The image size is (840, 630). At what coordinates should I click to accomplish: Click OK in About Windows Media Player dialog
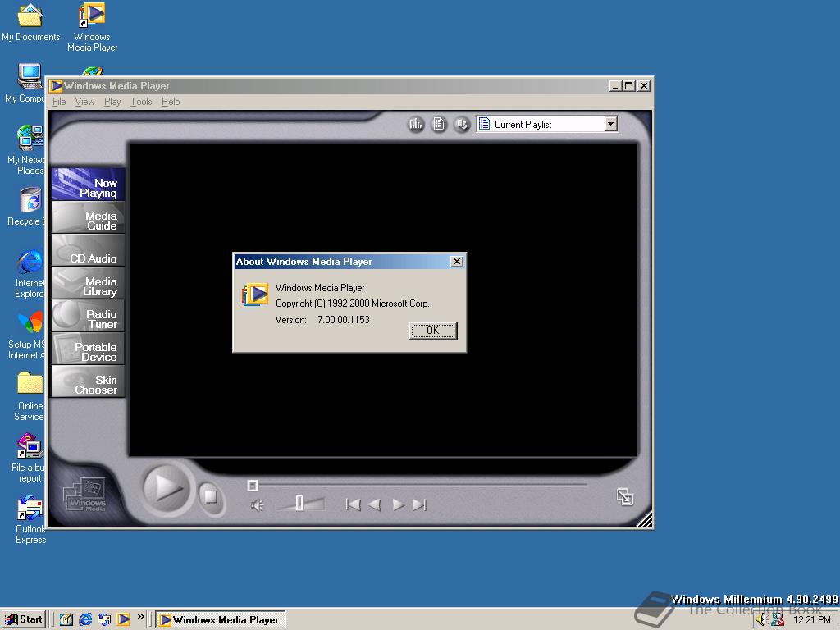click(432, 331)
